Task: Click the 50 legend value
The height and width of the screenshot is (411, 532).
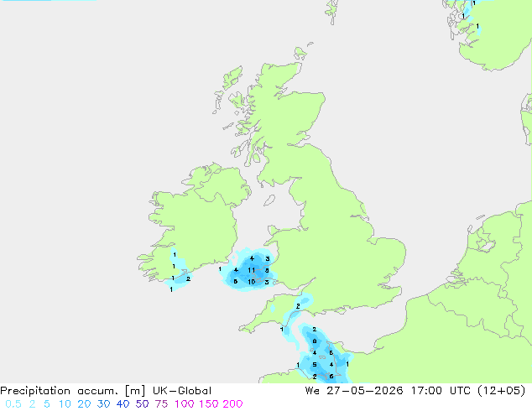Action: point(142,404)
